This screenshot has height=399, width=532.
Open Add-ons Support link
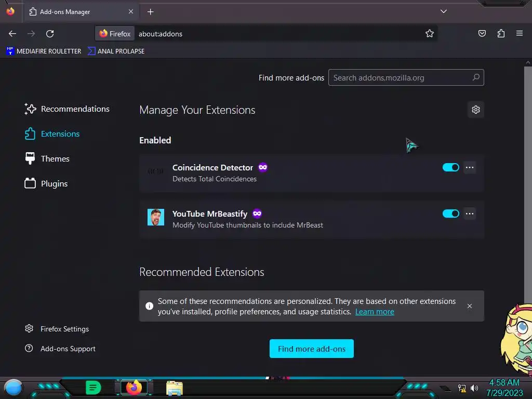point(60,349)
